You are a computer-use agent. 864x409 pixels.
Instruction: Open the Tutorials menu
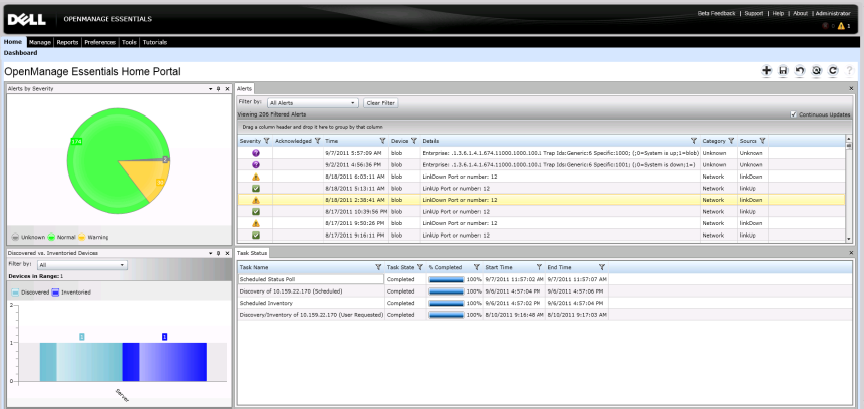pyautogui.click(x=155, y=42)
